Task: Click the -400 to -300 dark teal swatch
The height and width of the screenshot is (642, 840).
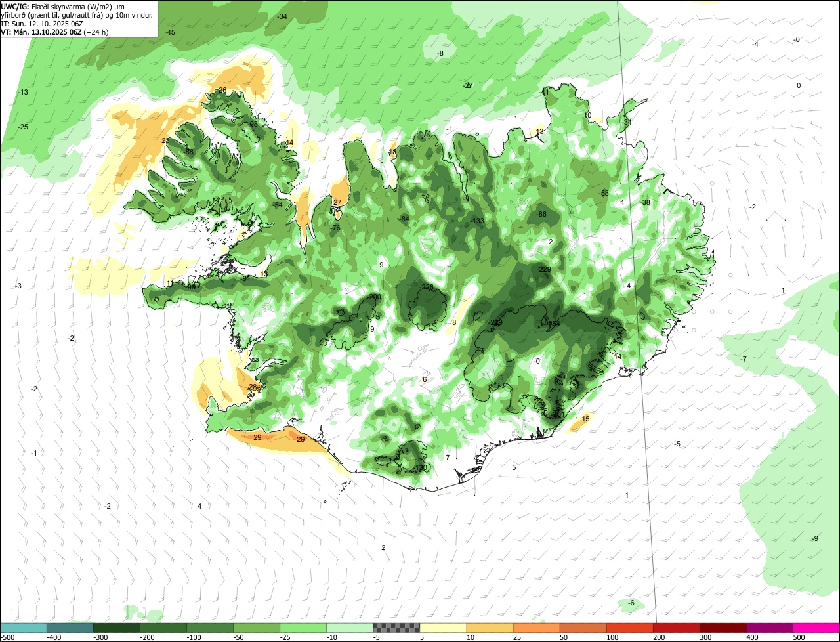Action: point(70,628)
